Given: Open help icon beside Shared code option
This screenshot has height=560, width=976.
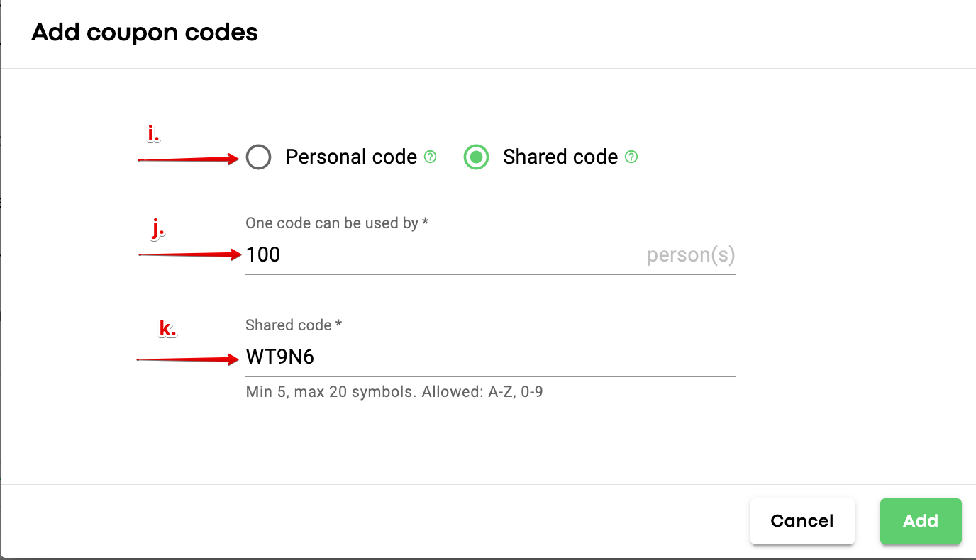Looking at the screenshot, I should tap(631, 157).
